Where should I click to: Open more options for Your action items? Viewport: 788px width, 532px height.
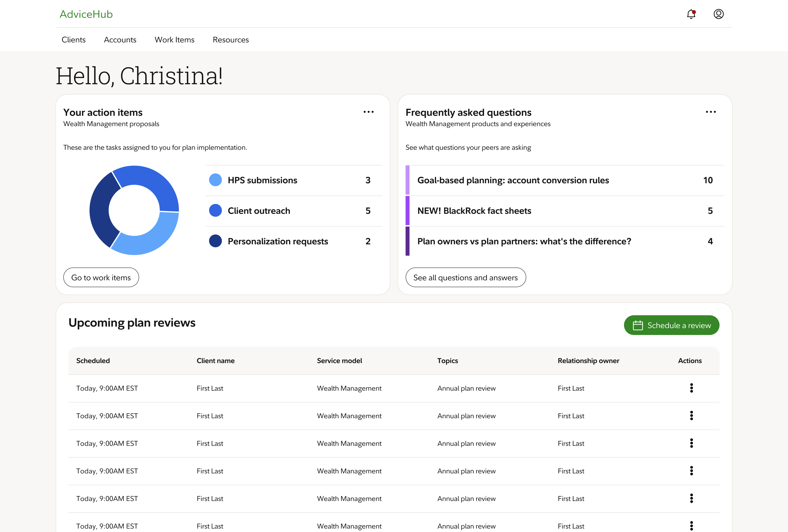(368, 112)
